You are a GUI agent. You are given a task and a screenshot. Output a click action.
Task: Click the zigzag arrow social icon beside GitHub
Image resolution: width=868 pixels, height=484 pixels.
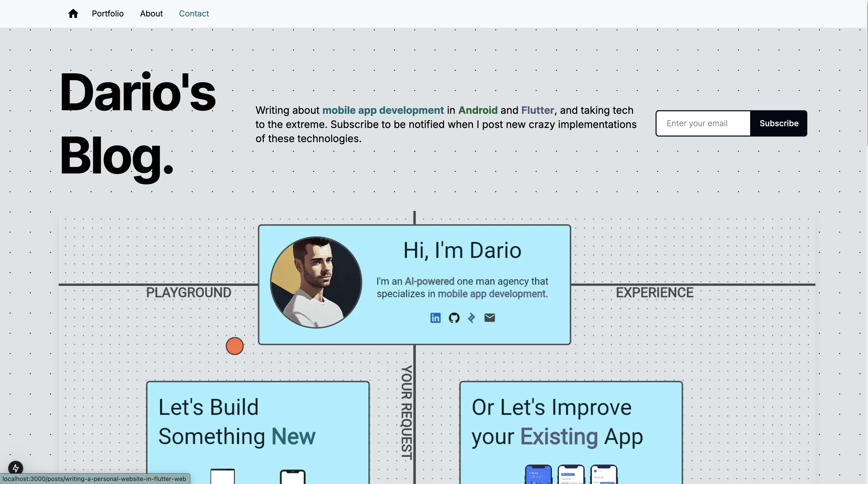[x=471, y=318]
